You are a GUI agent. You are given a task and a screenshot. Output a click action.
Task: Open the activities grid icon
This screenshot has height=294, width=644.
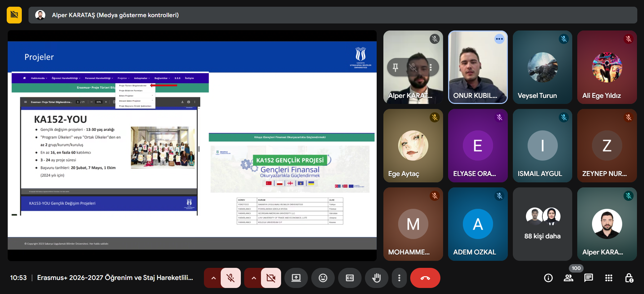coord(608,278)
